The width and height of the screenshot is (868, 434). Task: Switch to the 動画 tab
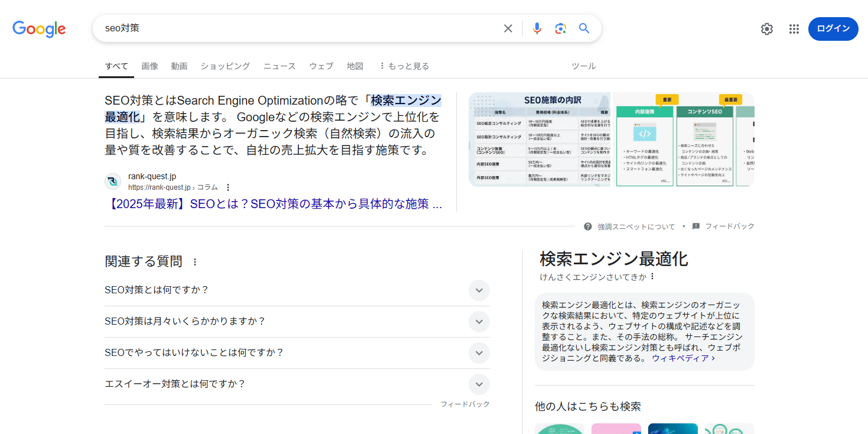[179, 66]
